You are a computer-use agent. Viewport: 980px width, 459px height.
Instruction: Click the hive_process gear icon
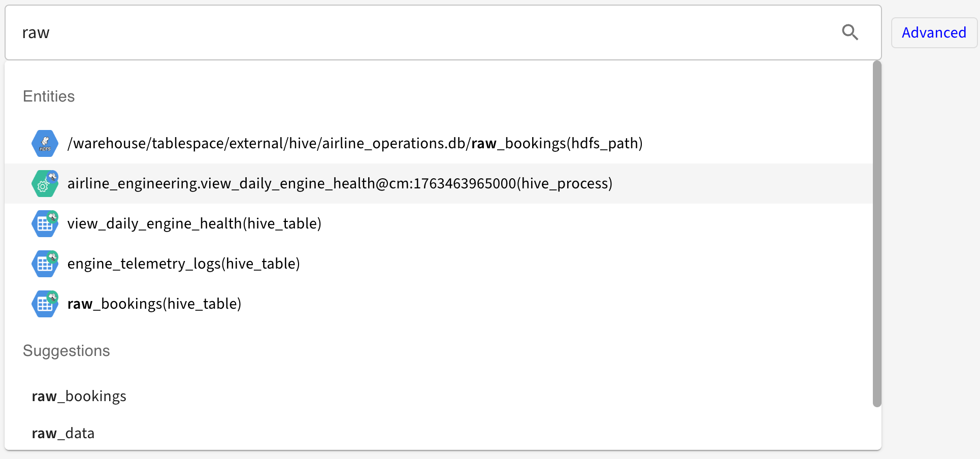coord(45,184)
